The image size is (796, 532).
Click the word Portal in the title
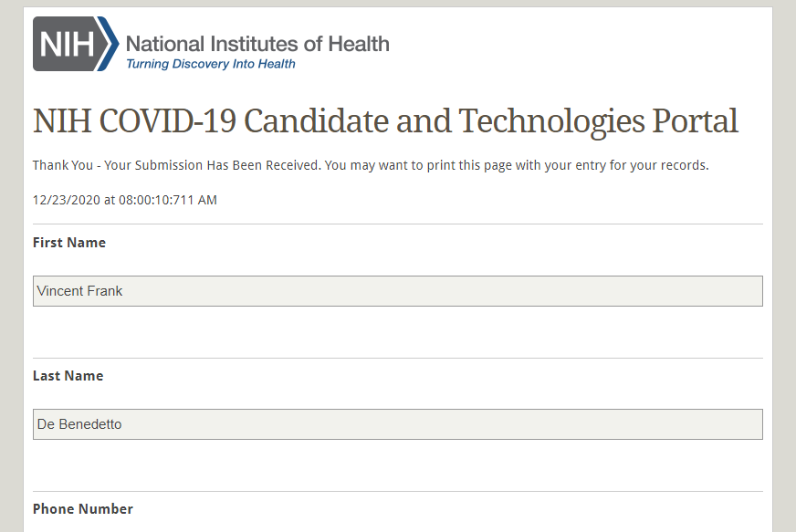(696, 121)
